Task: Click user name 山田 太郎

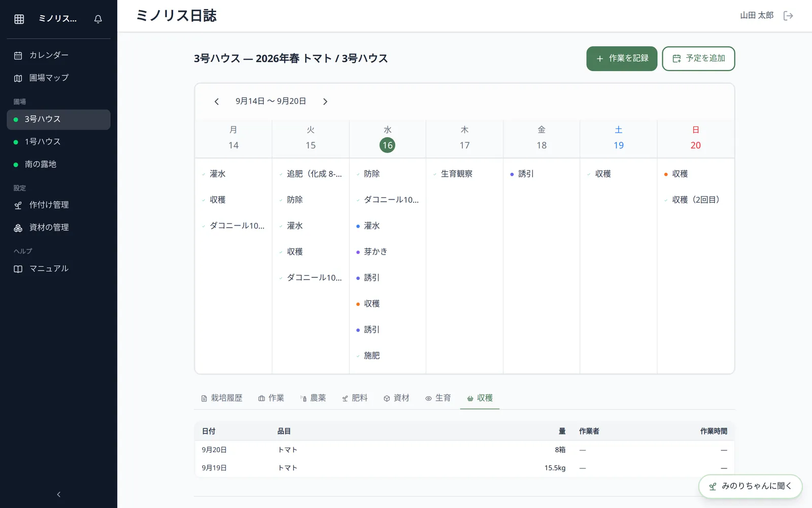Action: point(757,16)
